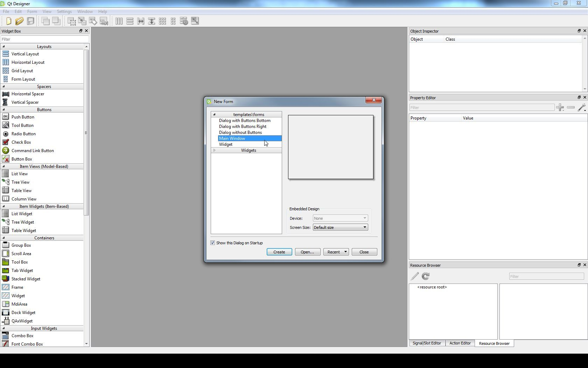Click the Adjust Size toolbar icon
Image resolution: width=588 pixels, height=368 pixels.
click(195, 21)
